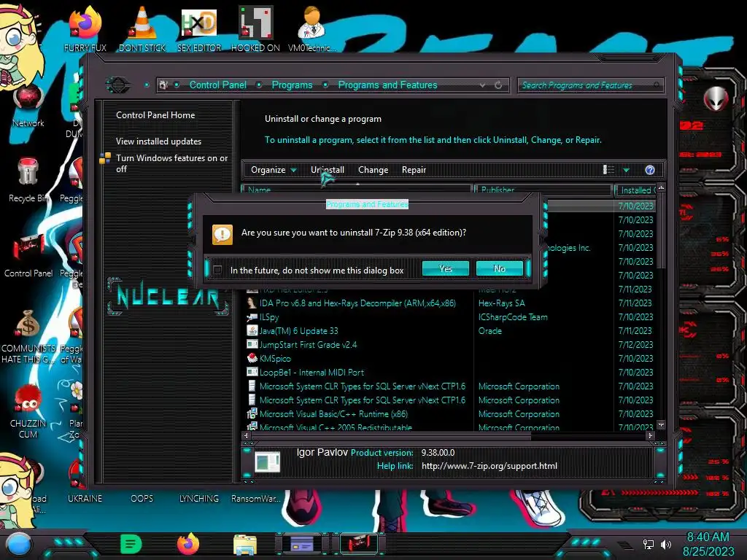Click the network tray icon
This screenshot has height=560, width=747.
click(x=648, y=544)
